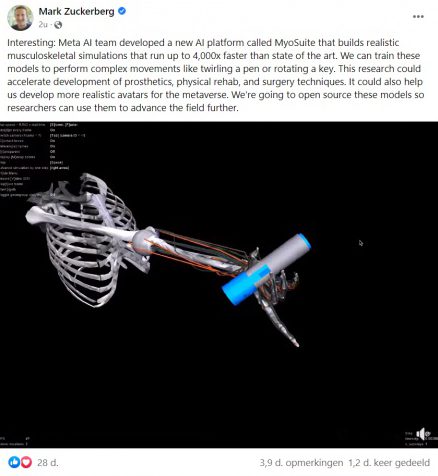The image size is (438, 476).
Task: Open the '3,9 d. opmerkingen' comments link
Action: 301,463
